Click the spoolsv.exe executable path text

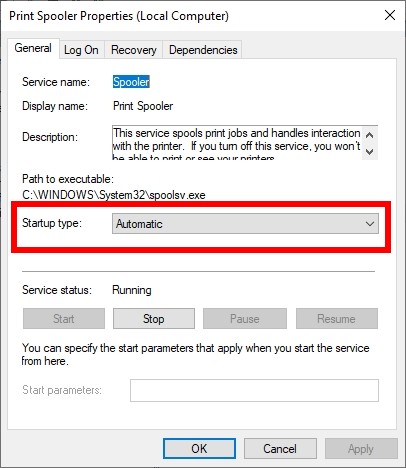point(114,195)
